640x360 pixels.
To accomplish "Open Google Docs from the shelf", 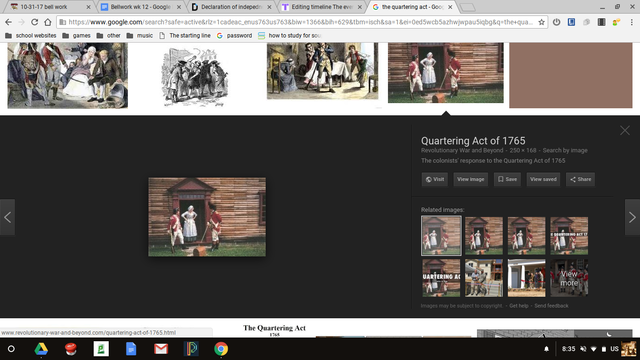I will pos(131,349).
